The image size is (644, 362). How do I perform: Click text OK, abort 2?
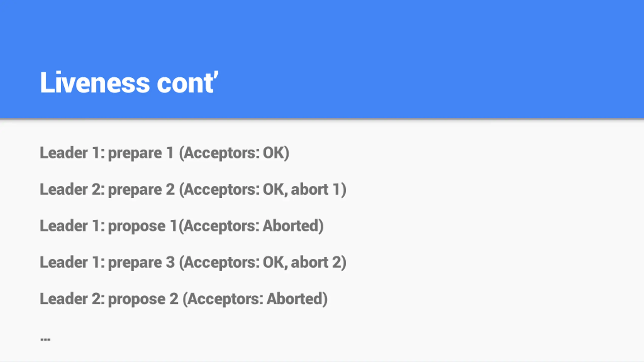click(302, 262)
